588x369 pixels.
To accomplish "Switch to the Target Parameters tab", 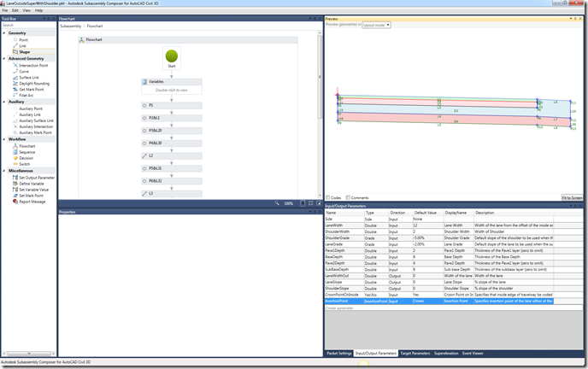I will pyautogui.click(x=414, y=353).
